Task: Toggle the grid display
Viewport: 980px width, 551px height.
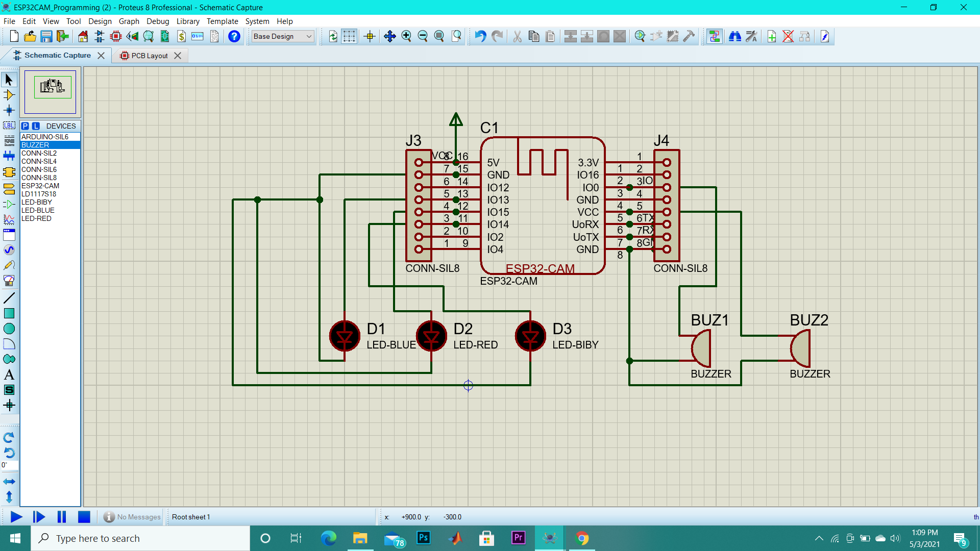Action: tap(350, 36)
